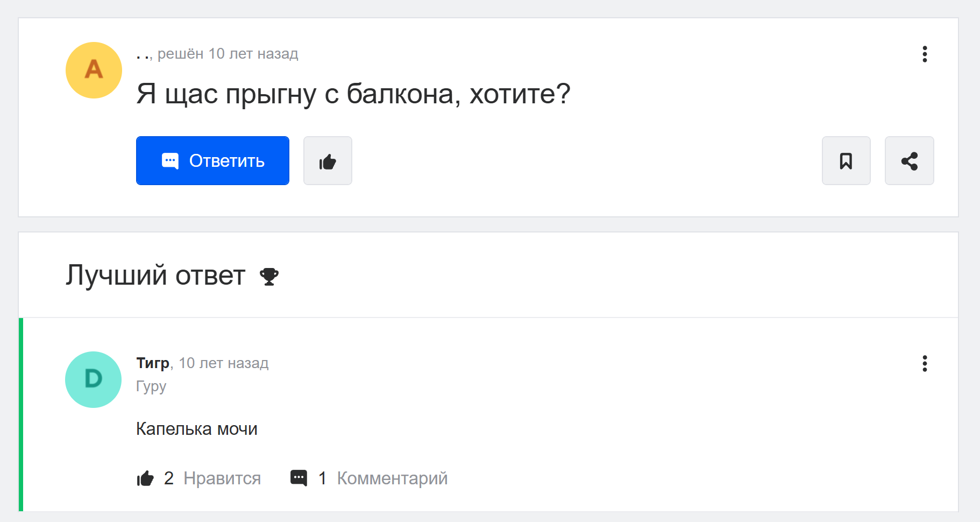Screen dimensions: 980x522
Task: Click the Лучший ответ heading
Action: point(155,276)
